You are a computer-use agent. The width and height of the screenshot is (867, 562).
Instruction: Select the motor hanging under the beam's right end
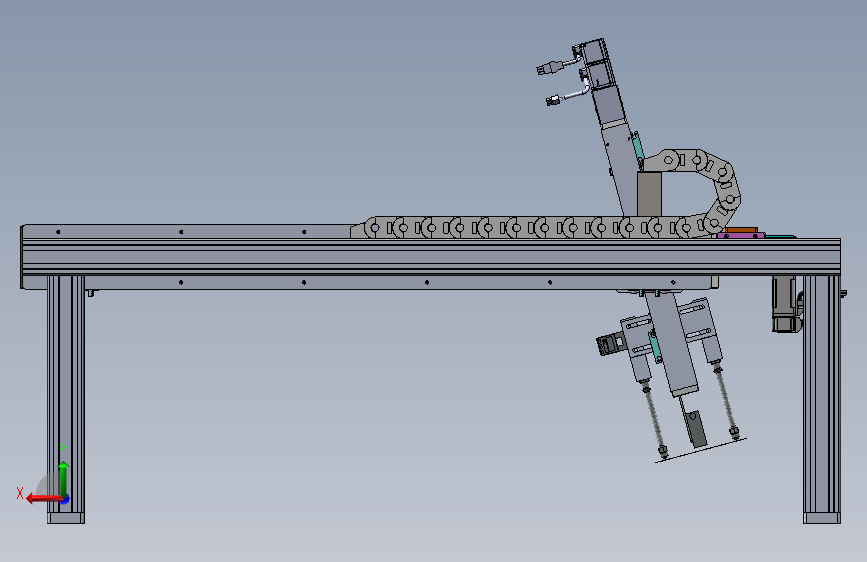(x=786, y=304)
